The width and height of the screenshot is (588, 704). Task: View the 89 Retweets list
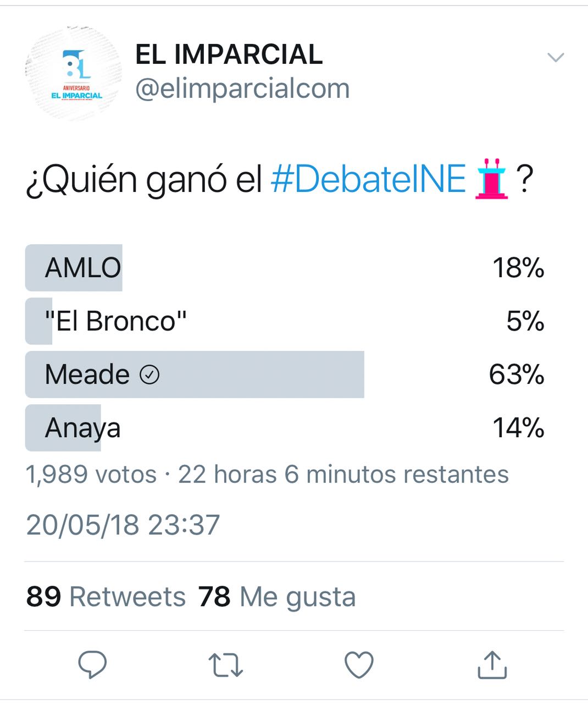[x=106, y=597]
